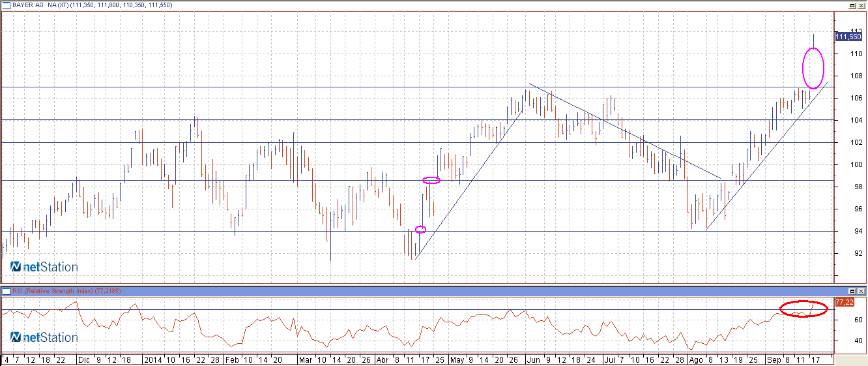Click the RSI panel's title bar icon
Viewport: 868px width, 366px height.
point(6,290)
